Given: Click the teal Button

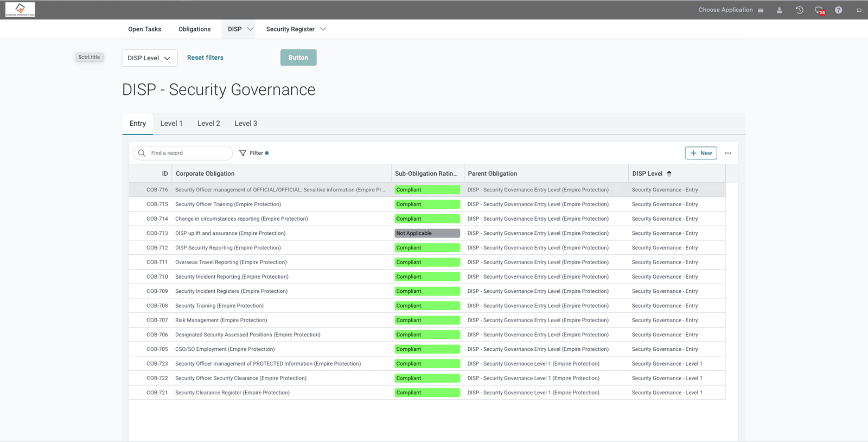Looking at the screenshot, I should 298,57.
